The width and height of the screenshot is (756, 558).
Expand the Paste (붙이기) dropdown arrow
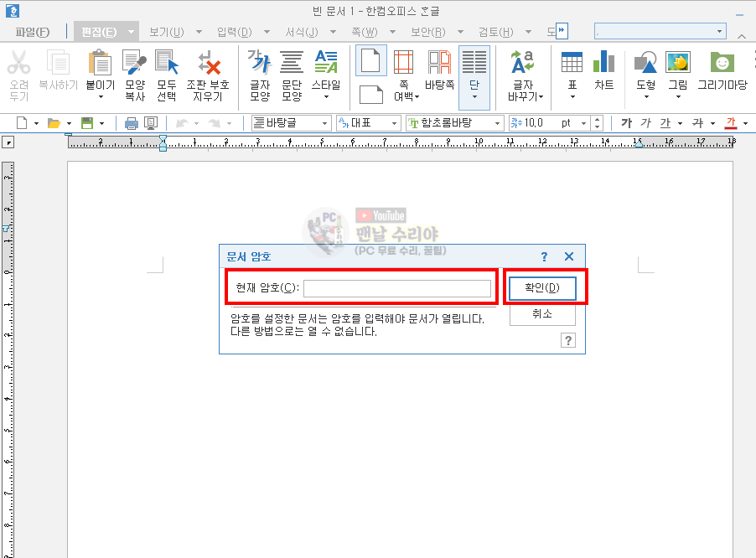tap(101, 97)
